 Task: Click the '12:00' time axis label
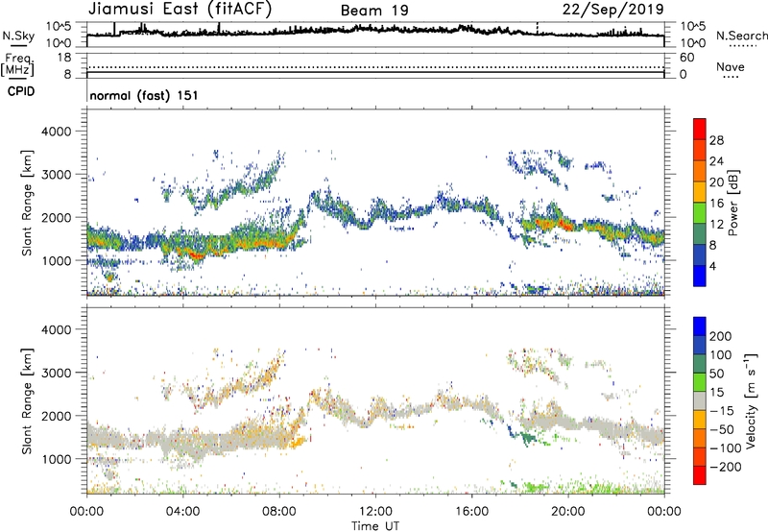pos(375,512)
